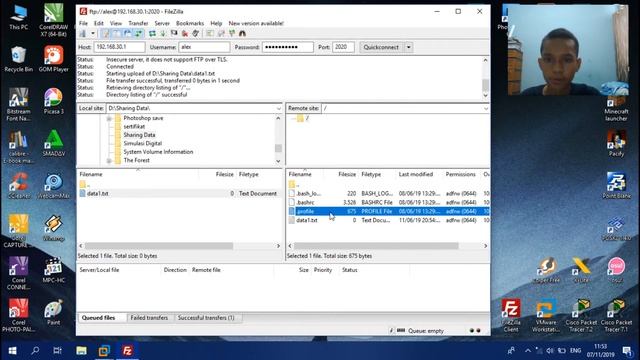The height and width of the screenshot is (360, 640).
Task: Focus the Host input field
Action: click(x=119, y=47)
